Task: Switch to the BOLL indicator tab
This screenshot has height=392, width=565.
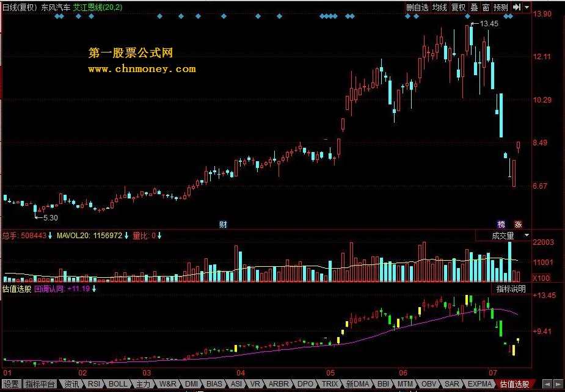Action: 118,384
